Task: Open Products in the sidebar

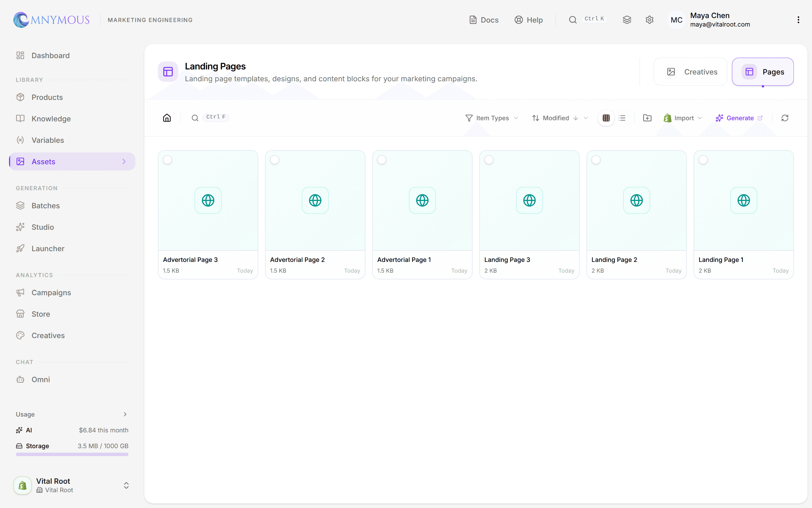Action: (72, 97)
